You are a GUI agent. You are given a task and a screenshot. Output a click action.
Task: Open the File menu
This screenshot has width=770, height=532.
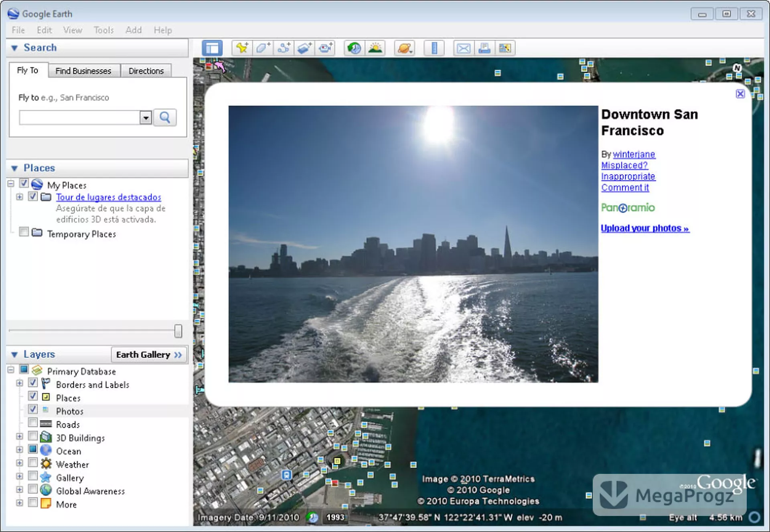[18, 30]
